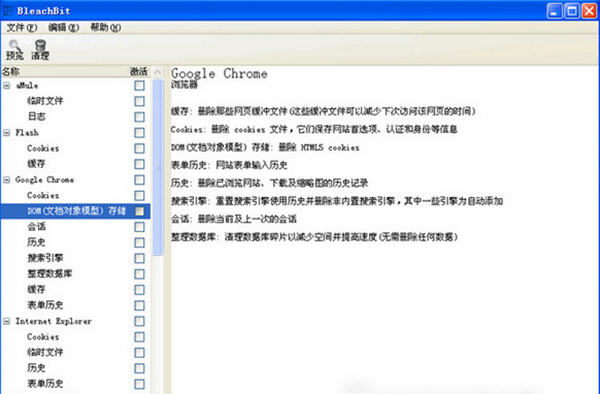Screen dimensions: 600x394
Task: Check the Chrome 会话 checkbox
Action: (139, 227)
